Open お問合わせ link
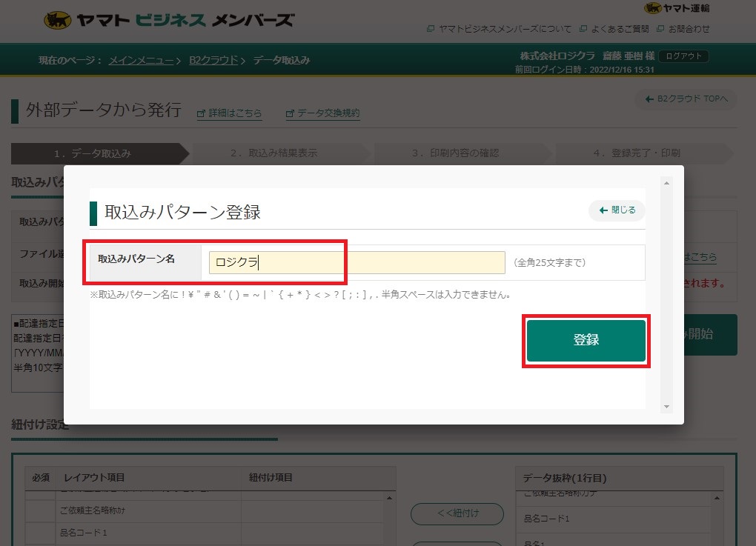This screenshot has height=546, width=756. click(683, 29)
